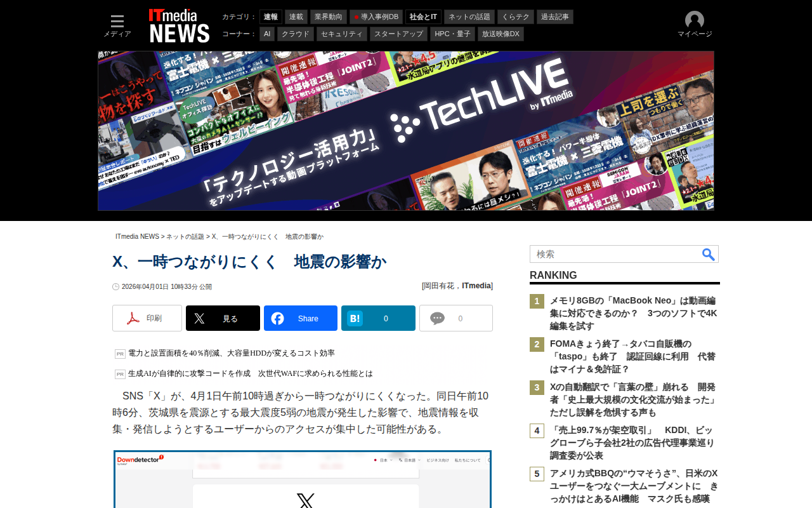Open ranking 3 X自動翻訳 article
The height and width of the screenshot is (508, 812).
click(634, 400)
